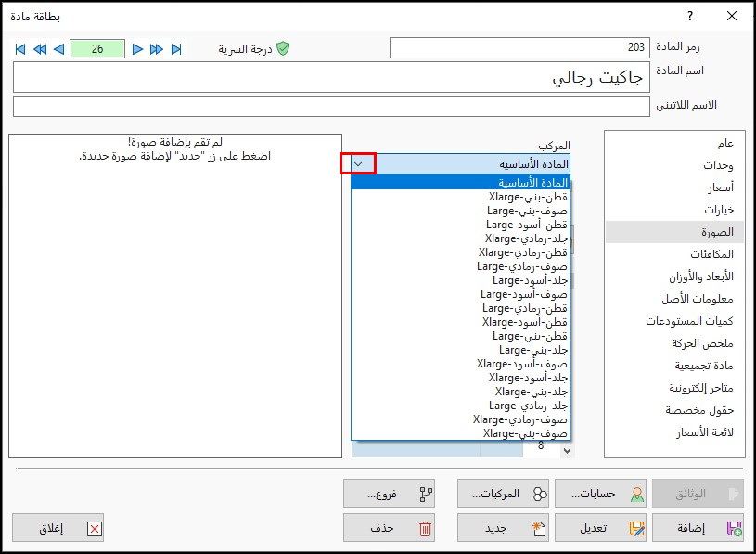Image resolution: width=756 pixels, height=554 pixels.
Task: Go to the last record
Action: [x=176, y=49]
